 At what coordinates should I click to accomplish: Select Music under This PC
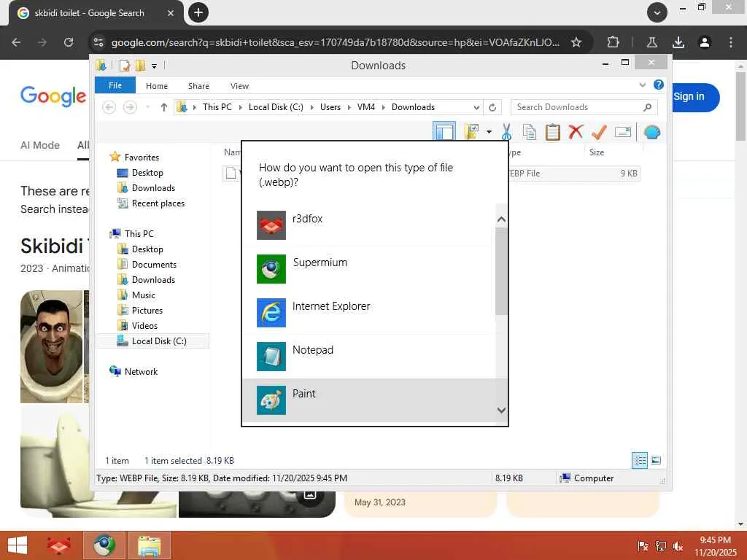[144, 295]
